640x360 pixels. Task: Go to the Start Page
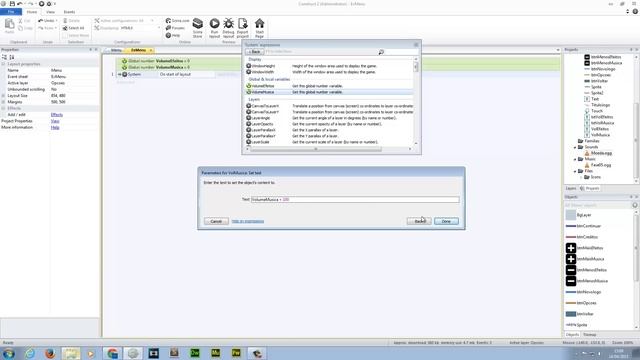(259, 28)
